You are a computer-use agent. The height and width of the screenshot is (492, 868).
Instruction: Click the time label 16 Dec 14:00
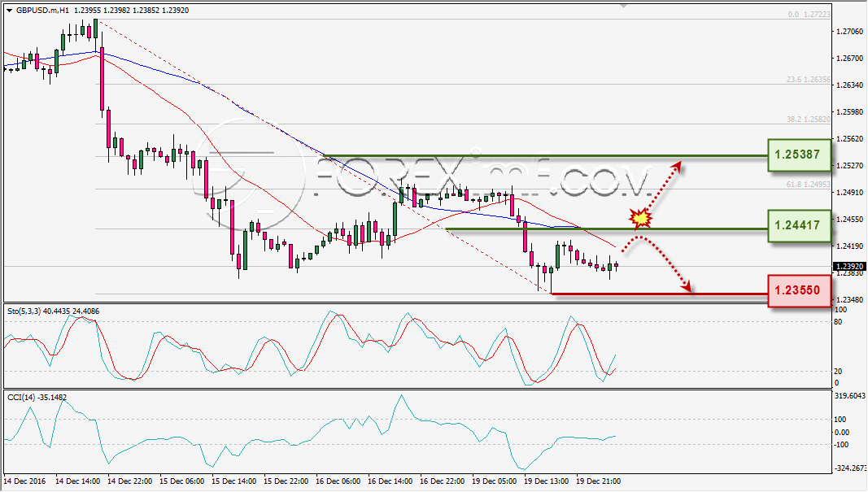point(390,481)
